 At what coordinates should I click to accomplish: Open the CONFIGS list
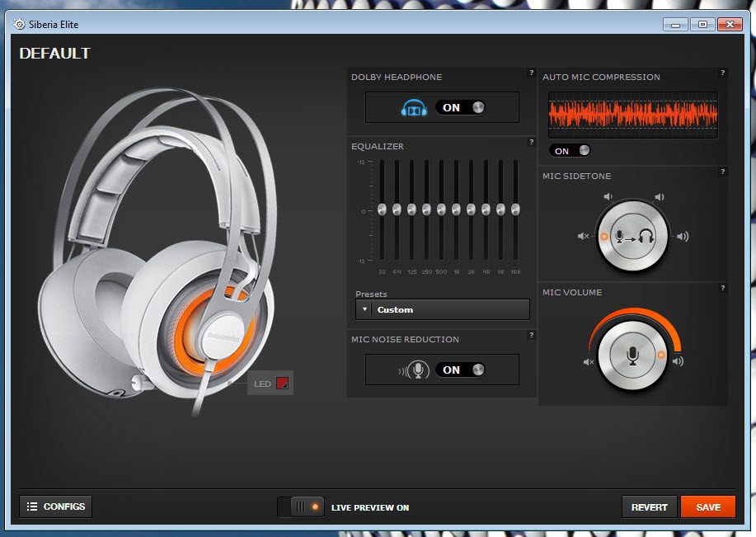pos(55,506)
